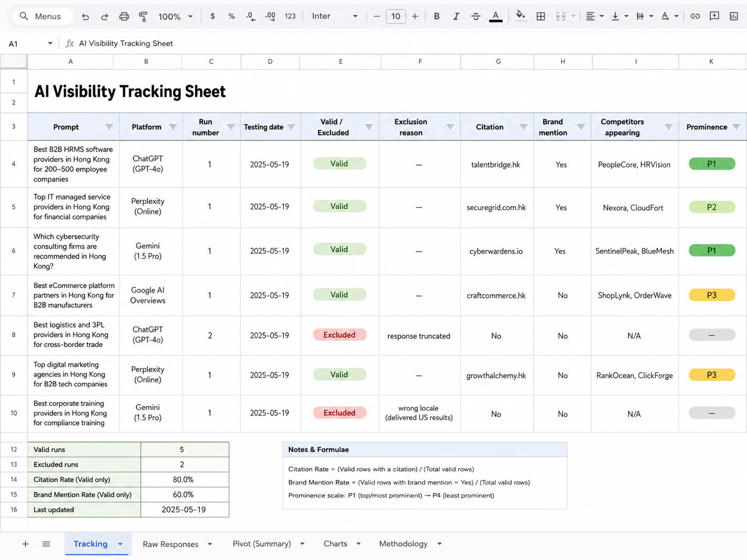Open text wrapping options
747x560 pixels.
click(x=644, y=17)
